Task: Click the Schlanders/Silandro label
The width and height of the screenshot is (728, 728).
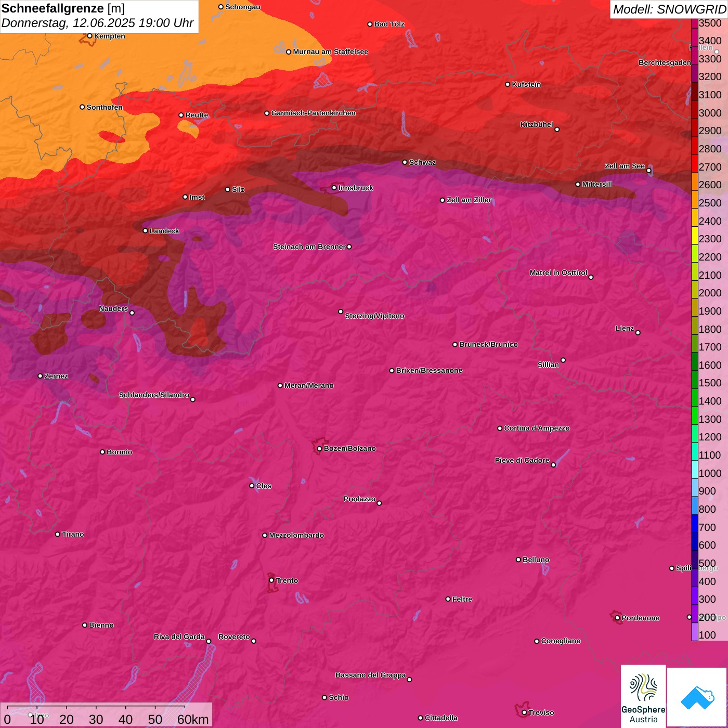Action: click(x=154, y=395)
